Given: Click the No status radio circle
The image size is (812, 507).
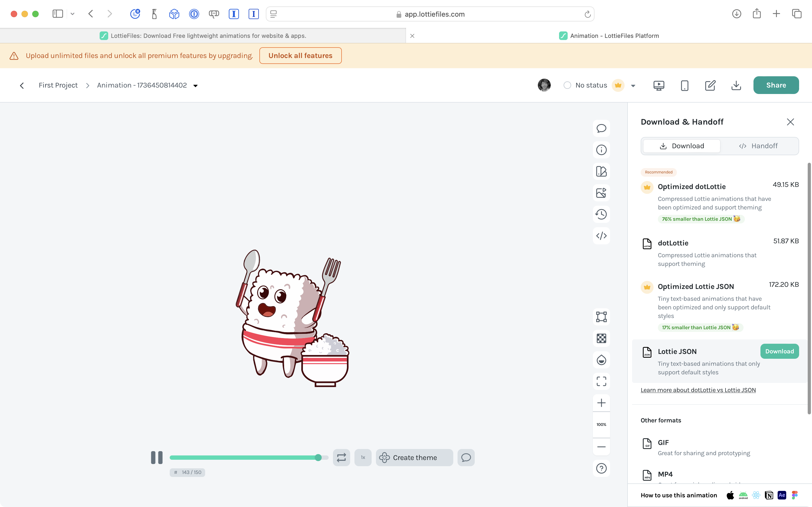Looking at the screenshot, I should [x=567, y=85].
